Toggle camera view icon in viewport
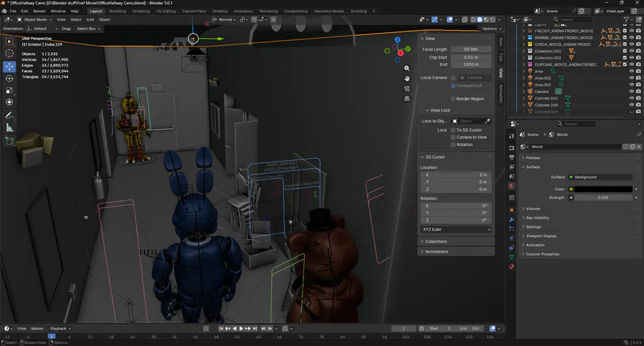Screen dimensions: 644x346 (x=406, y=89)
